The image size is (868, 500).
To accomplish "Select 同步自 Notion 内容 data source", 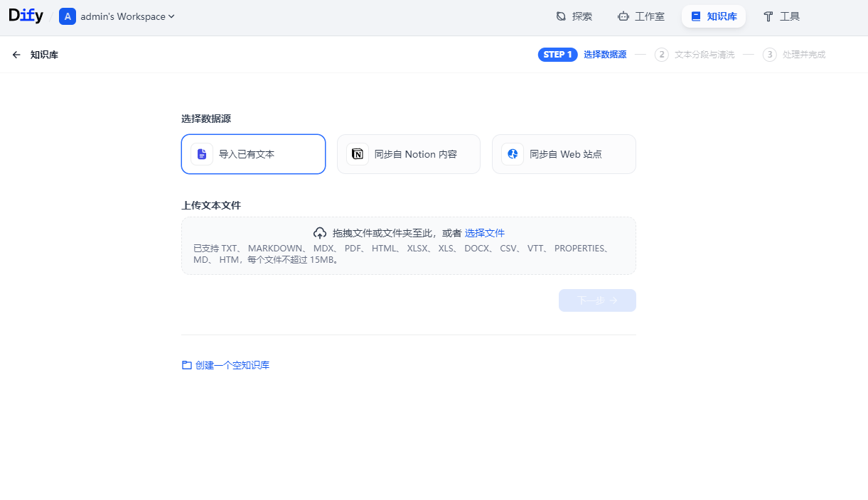I will 409,154.
